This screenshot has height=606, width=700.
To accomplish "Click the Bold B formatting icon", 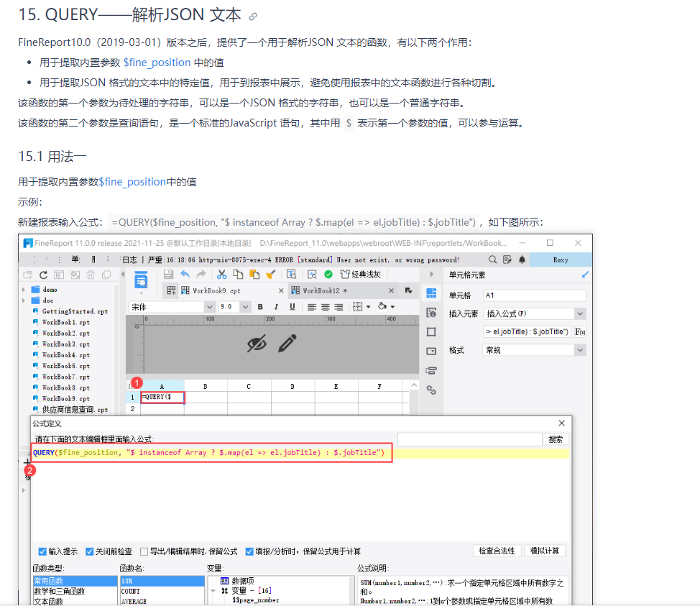I will (x=260, y=307).
